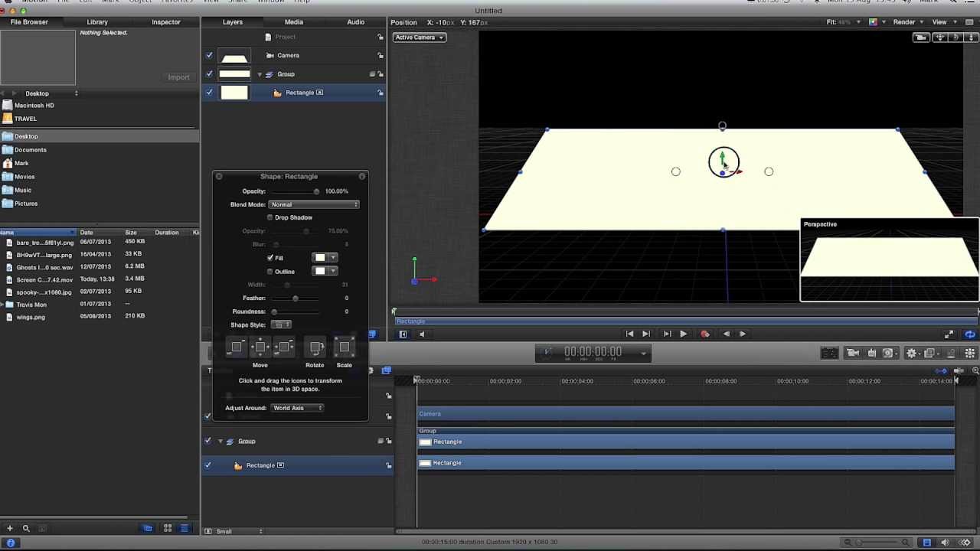Enable the Drop Shadow checkbox
This screenshot has height=551, width=980.
click(269, 217)
